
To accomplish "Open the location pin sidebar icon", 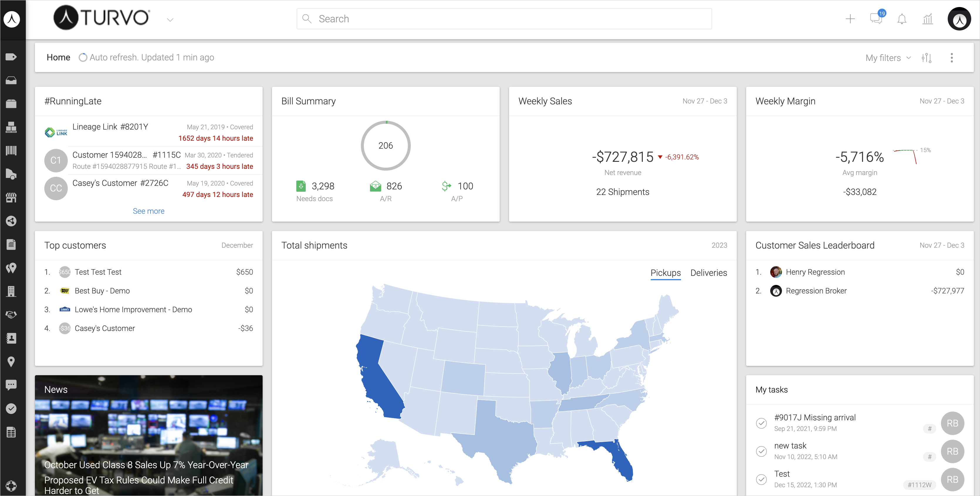I will coord(11,361).
